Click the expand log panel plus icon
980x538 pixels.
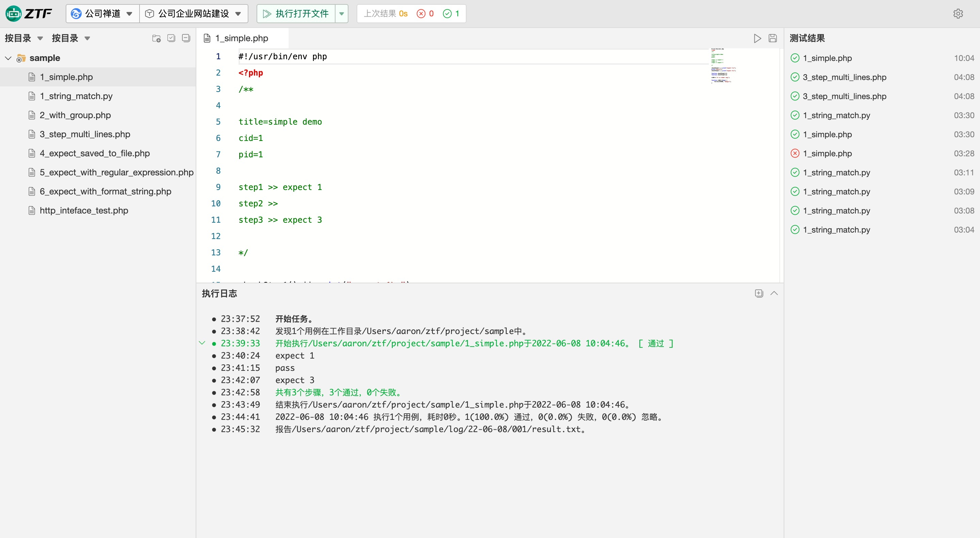pyautogui.click(x=758, y=293)
